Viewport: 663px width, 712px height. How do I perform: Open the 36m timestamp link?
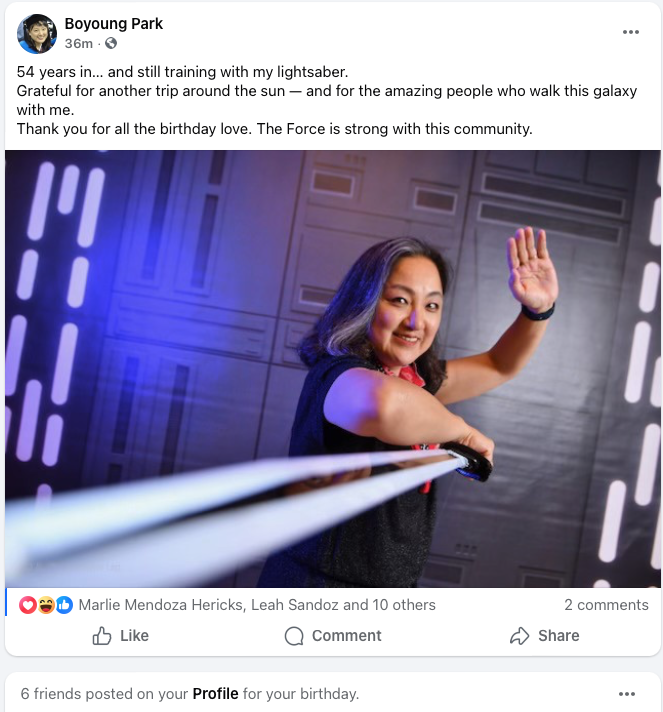pyautogui.click(x=79, y=44)
